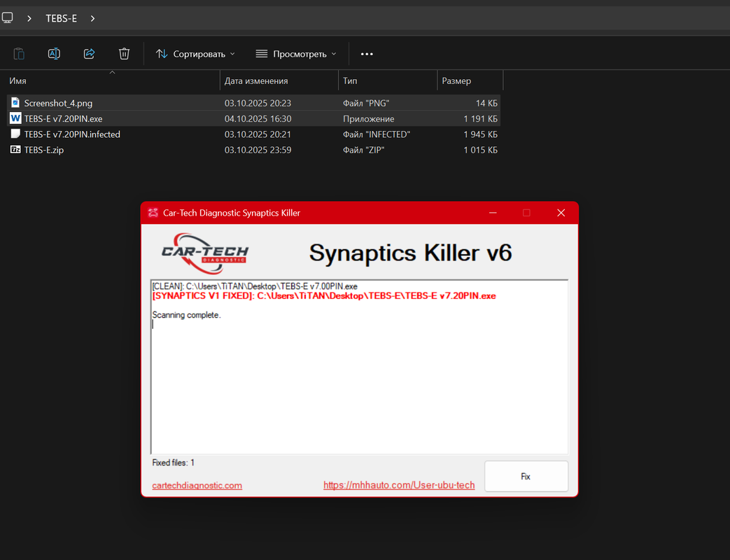Close the Synaptics Killer window
Screen dimensions: 730x560
point(561,213)
